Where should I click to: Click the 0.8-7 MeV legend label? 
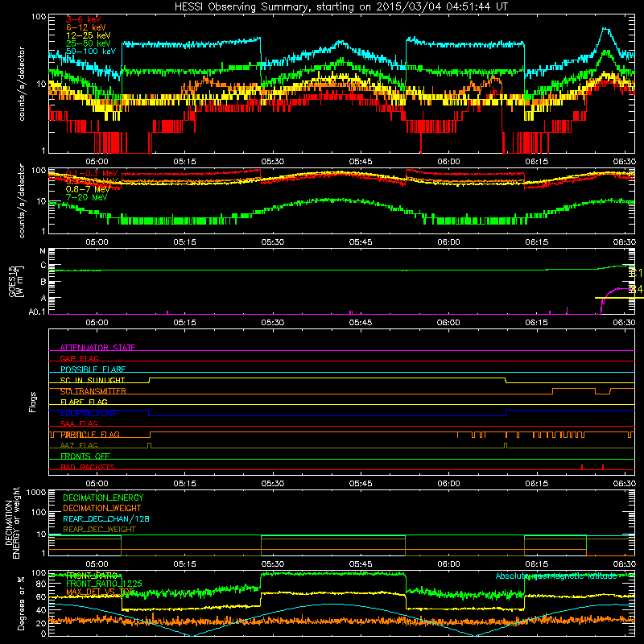[88, 189]
